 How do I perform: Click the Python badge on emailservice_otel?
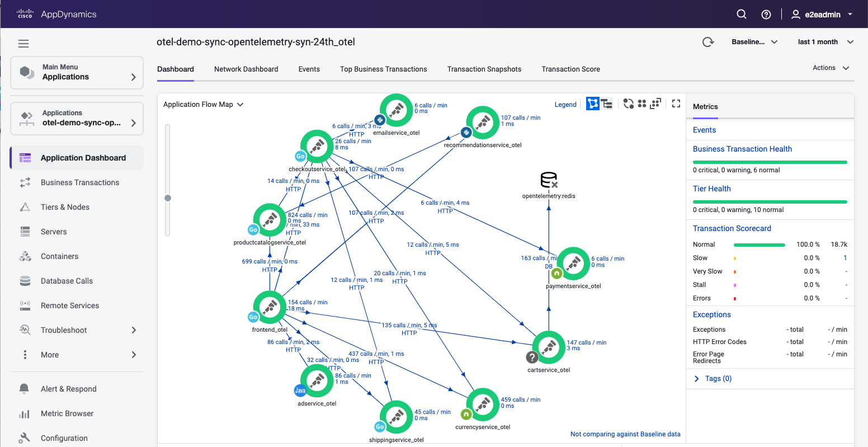coord(380,120)
